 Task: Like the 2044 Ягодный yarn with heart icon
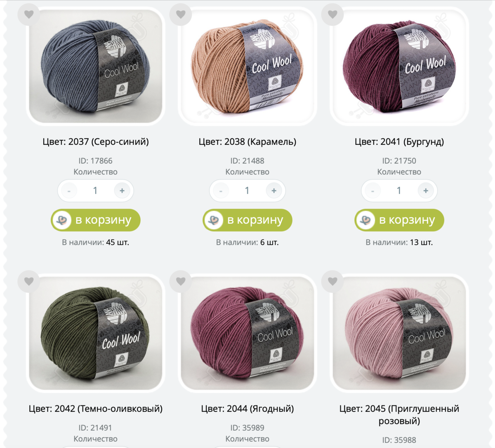click(x=181, y=281)
